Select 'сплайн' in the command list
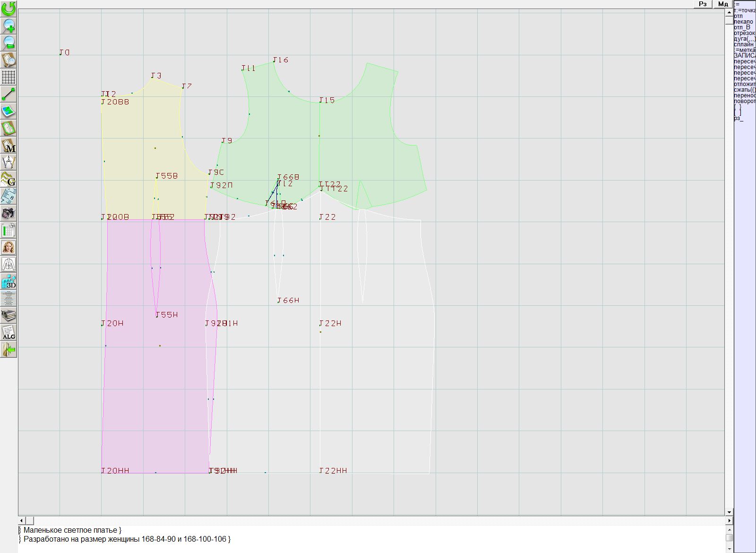The height and width of the screenshot is (553, 756). (x=744, y=44)
